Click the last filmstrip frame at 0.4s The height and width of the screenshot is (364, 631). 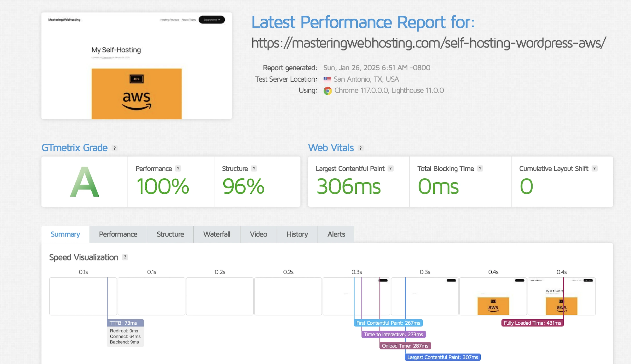562,296
